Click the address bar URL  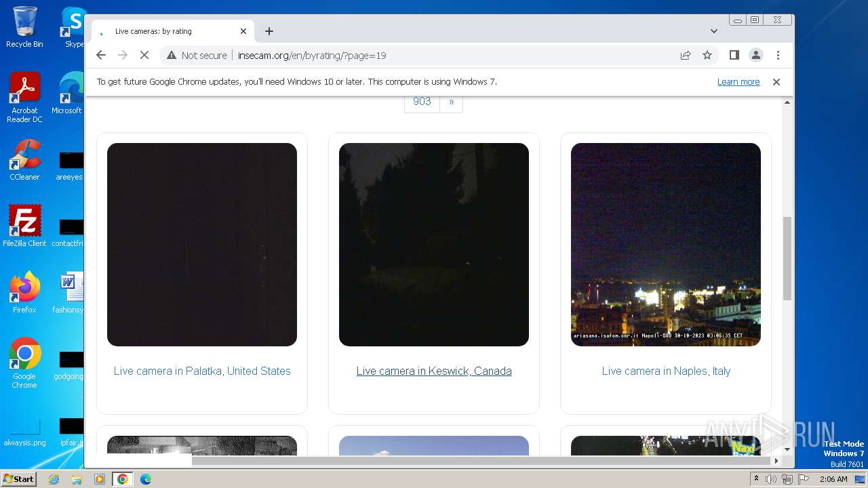click(312, 56)
